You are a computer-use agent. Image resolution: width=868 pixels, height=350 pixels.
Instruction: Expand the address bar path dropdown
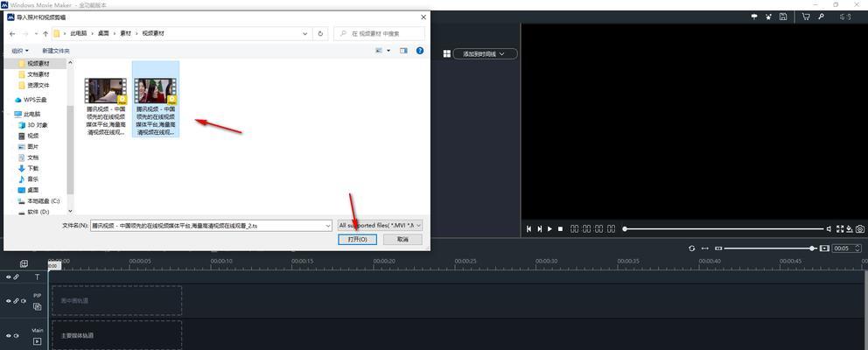pos(305,33)
